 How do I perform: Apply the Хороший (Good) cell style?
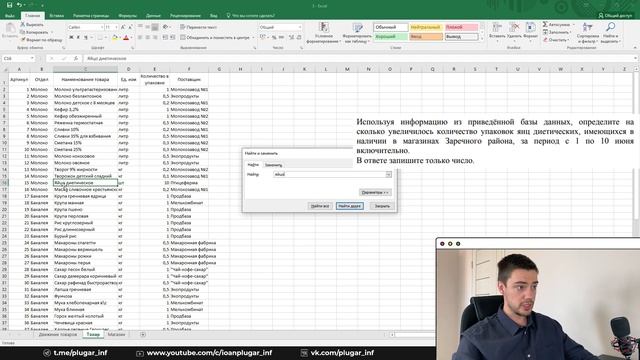(x=391, y=37)
